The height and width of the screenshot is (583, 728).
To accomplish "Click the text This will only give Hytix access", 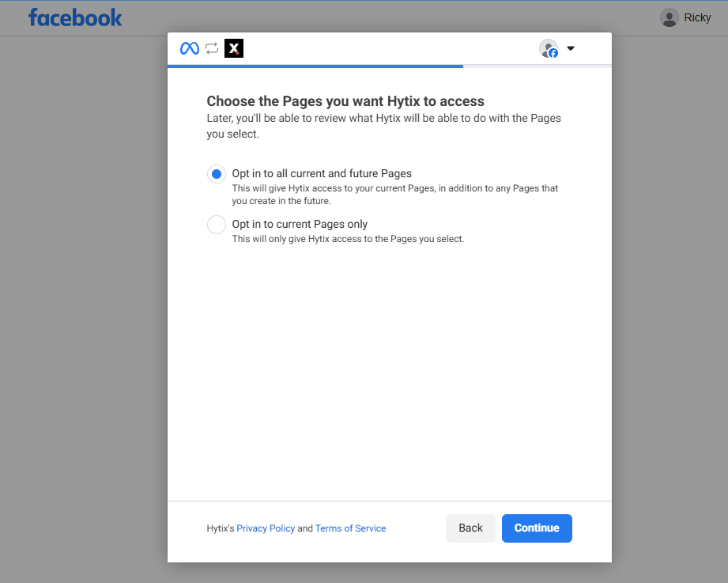I will (348, 239).
